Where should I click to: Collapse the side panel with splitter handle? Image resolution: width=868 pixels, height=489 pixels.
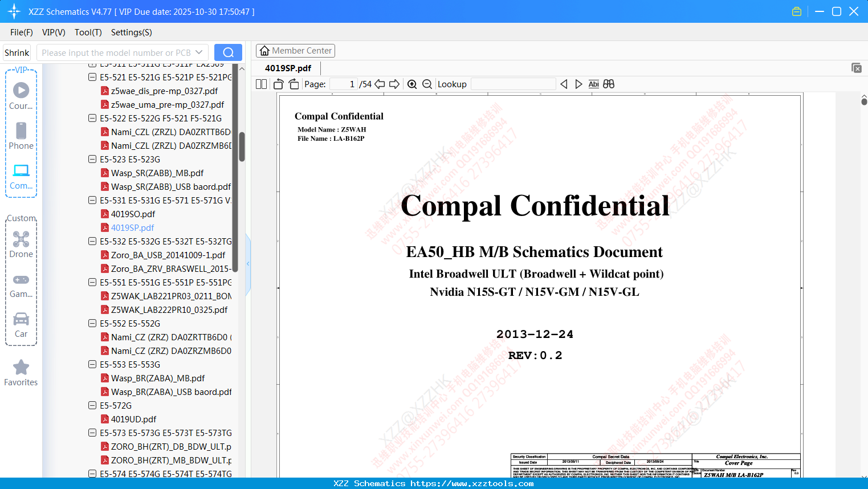pos(248,264)
